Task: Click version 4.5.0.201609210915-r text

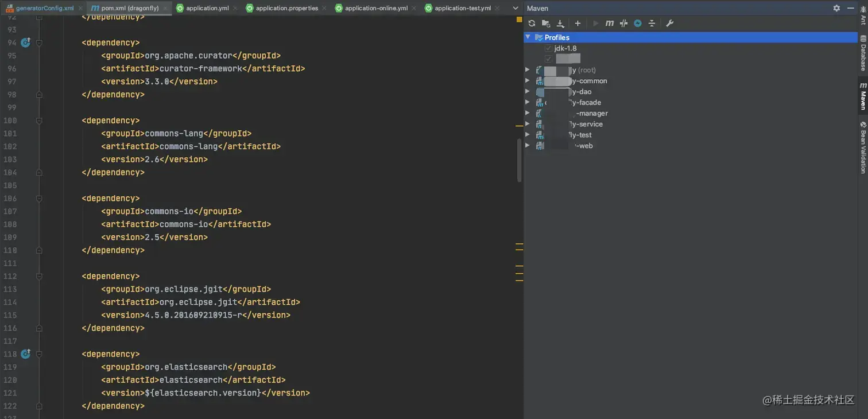Action: click(193, 315)
